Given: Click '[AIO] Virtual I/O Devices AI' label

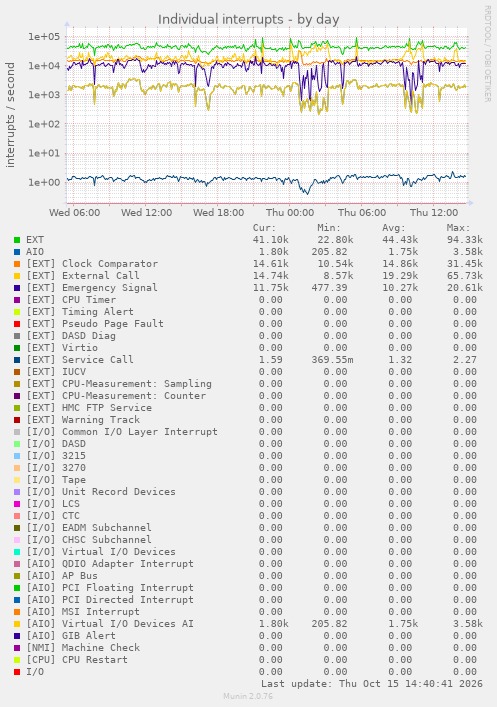Looking at the screenshot, I should (110, 624).
